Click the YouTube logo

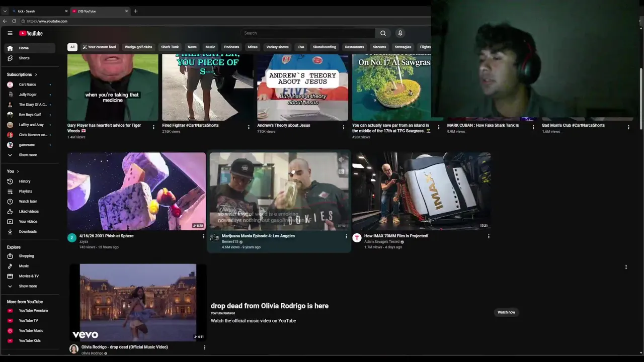[31, 33]
